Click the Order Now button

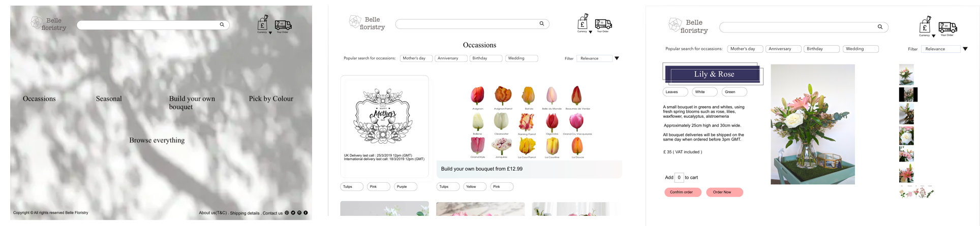tap(724, 192)
